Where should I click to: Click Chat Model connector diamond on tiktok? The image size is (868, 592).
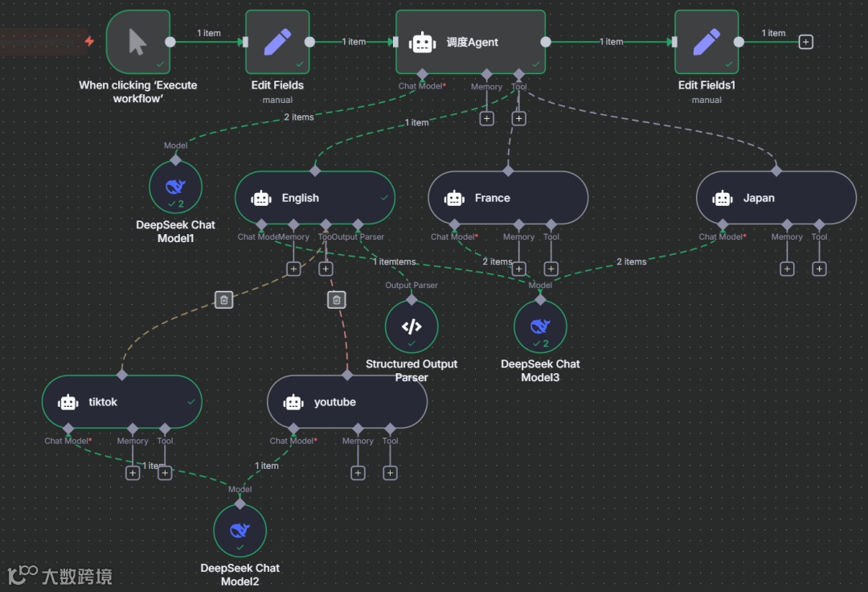coord(68,429)
